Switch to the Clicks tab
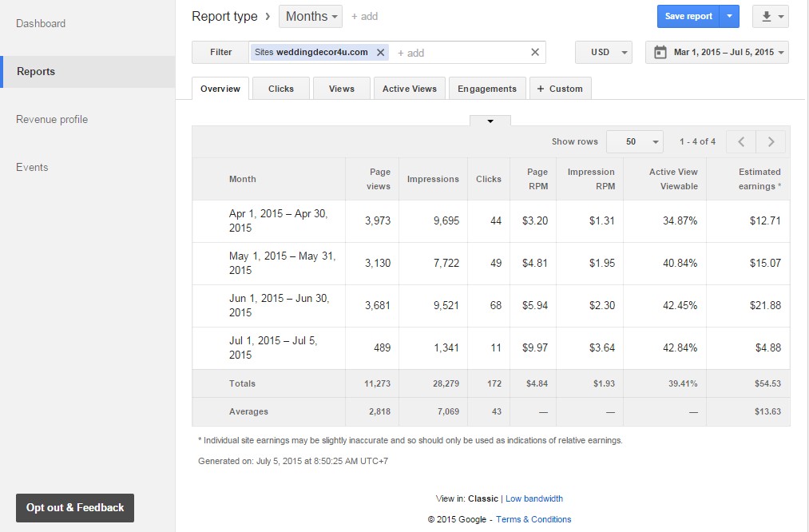 point(281,89)
